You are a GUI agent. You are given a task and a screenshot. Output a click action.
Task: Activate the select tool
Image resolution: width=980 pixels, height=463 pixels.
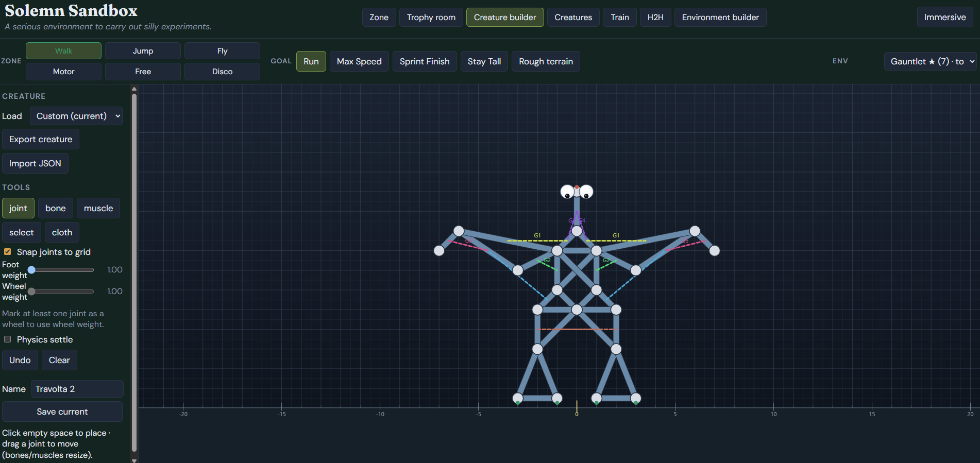[22, 232]
